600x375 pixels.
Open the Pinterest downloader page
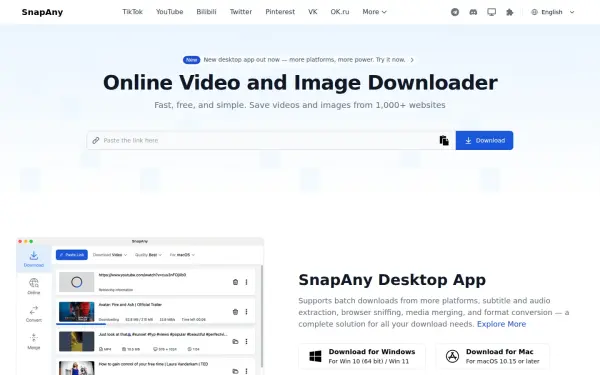pyautogui.click(x=280, y=12)
